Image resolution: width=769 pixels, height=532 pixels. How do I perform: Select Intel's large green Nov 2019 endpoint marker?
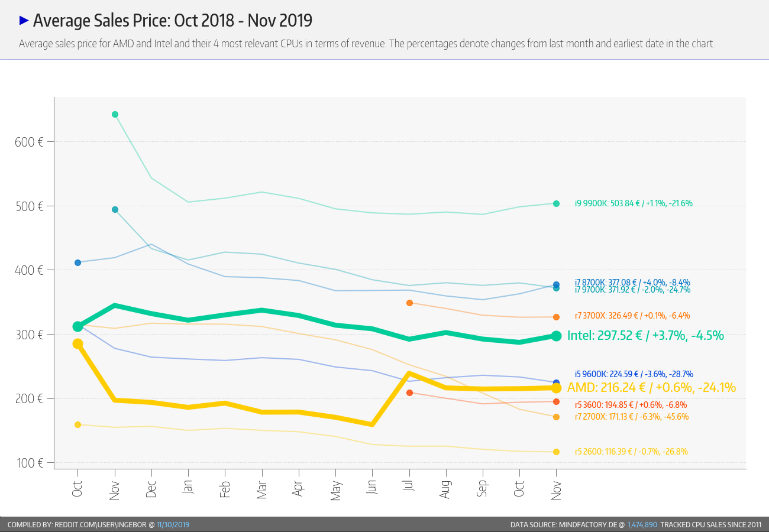point(556,336)
